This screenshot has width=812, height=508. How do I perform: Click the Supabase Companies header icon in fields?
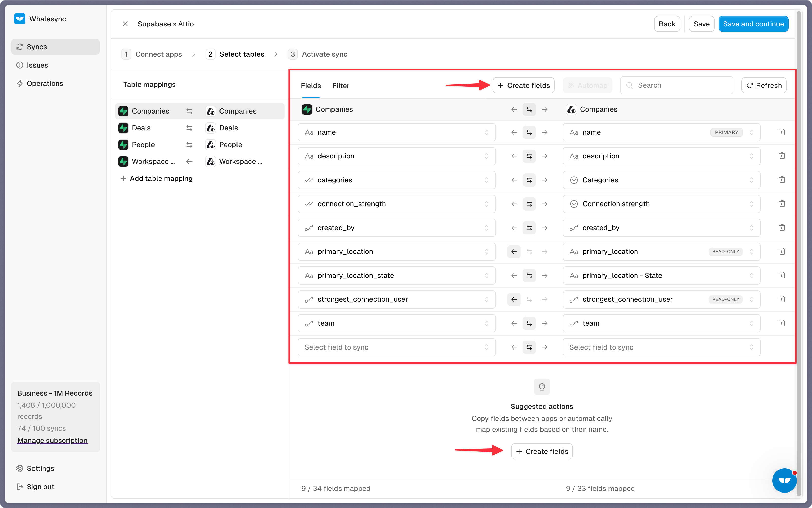coord(307,109)
